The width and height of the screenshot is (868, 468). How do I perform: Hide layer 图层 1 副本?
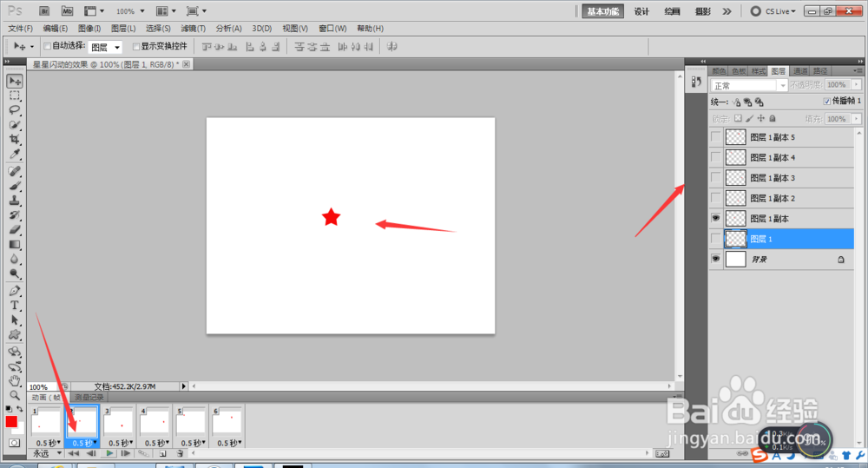click(716, 218)
